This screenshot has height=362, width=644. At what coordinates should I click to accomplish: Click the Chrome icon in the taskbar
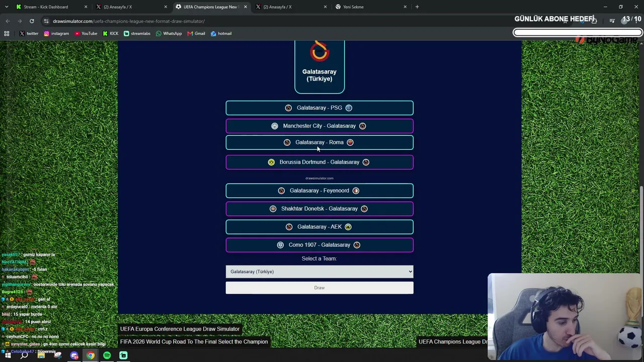pos(91,355)
